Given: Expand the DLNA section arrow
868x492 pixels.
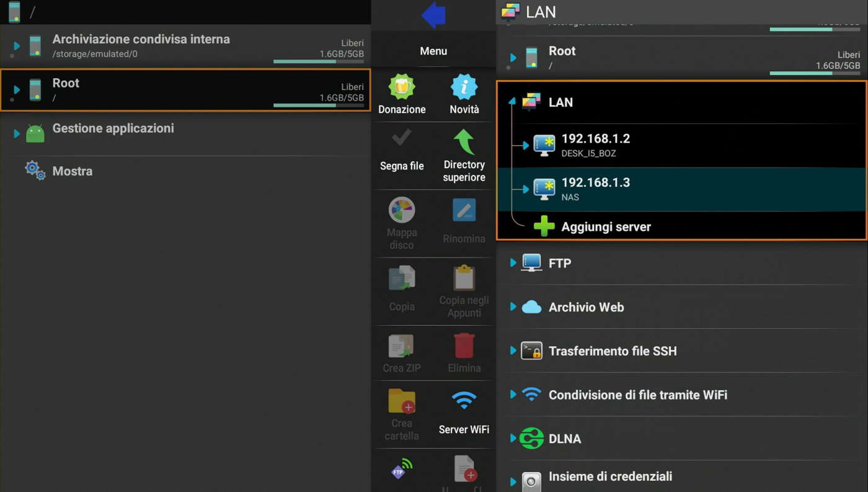Looking at the screenshot, I should pos(513,438).
